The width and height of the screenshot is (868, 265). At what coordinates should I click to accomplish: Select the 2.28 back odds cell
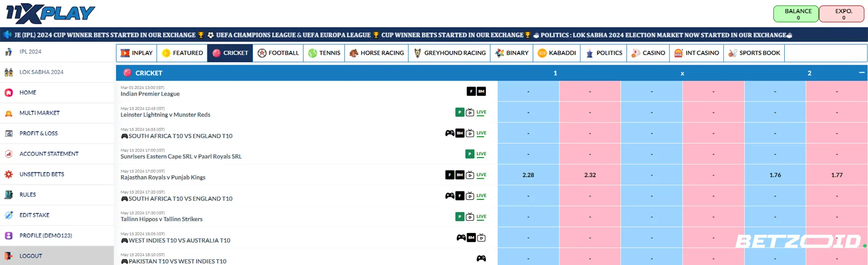(x=528, y=175)
